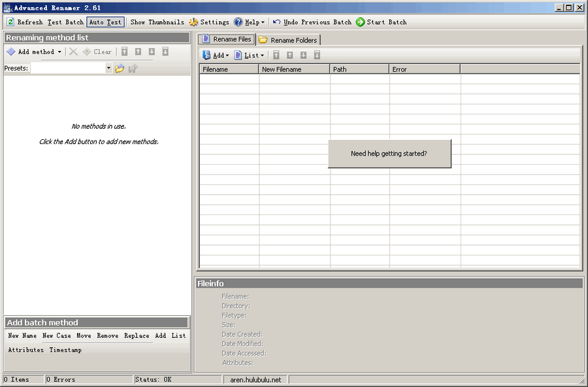Viewport: 588px width, 387px height.
Task: Open the presets folder icon
Action: (120, 69)
